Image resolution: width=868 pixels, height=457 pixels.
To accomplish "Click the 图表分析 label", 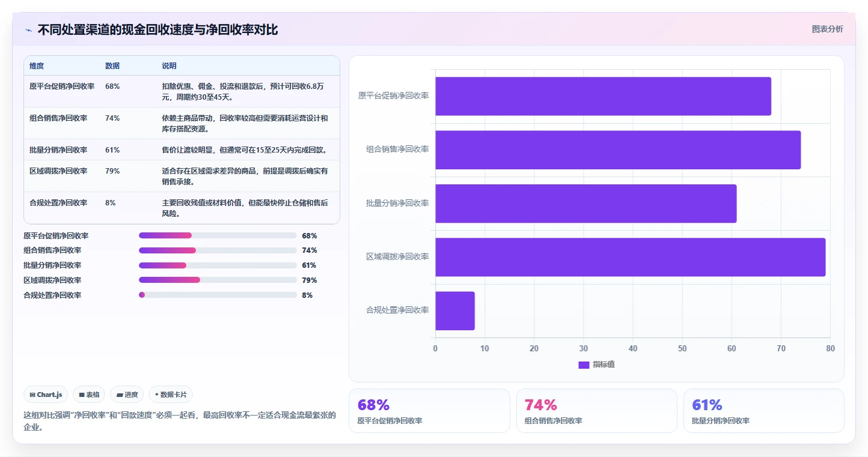I will (x=827, y=29).
